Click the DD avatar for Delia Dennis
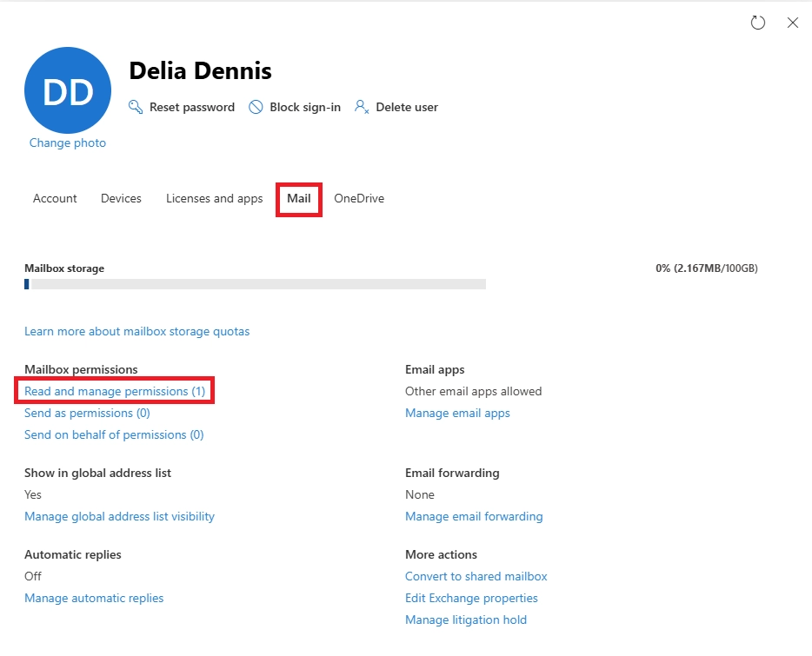 click(68, 90)
